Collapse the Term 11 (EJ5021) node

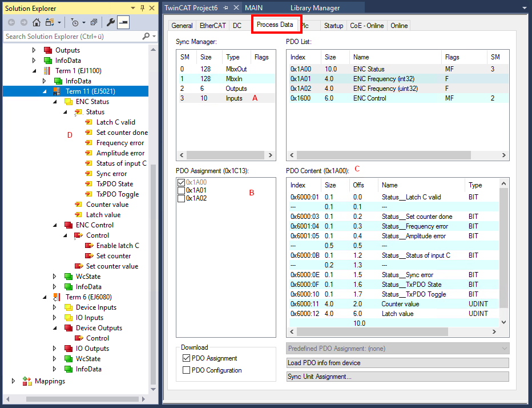coord(45,91)
